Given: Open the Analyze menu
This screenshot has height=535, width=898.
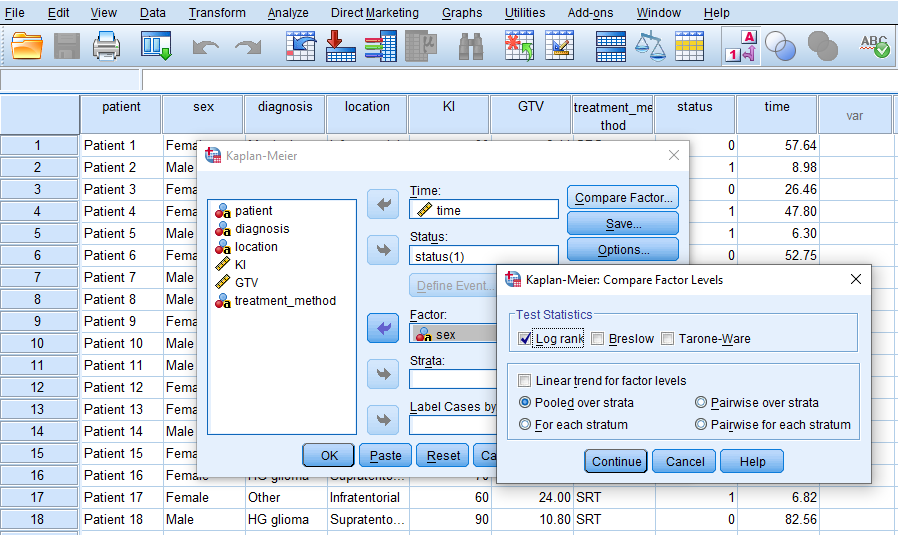Looking at the screenshot, I should (288, 13).
